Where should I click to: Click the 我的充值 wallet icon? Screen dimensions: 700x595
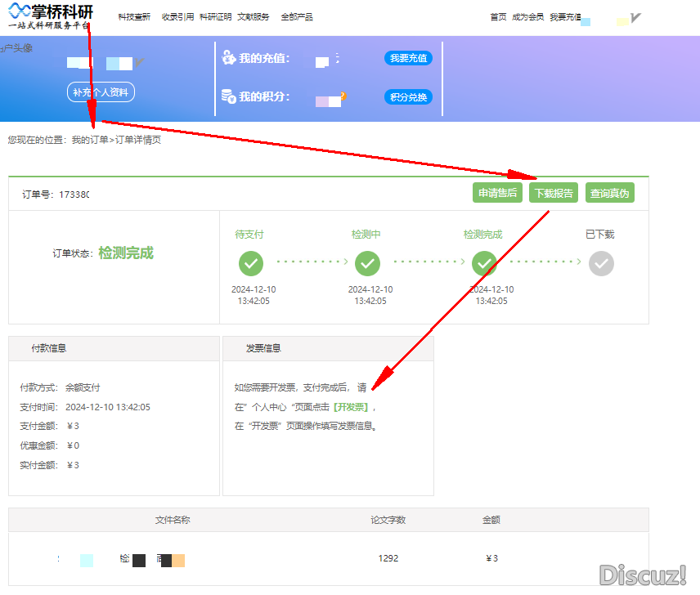point(229,58)
